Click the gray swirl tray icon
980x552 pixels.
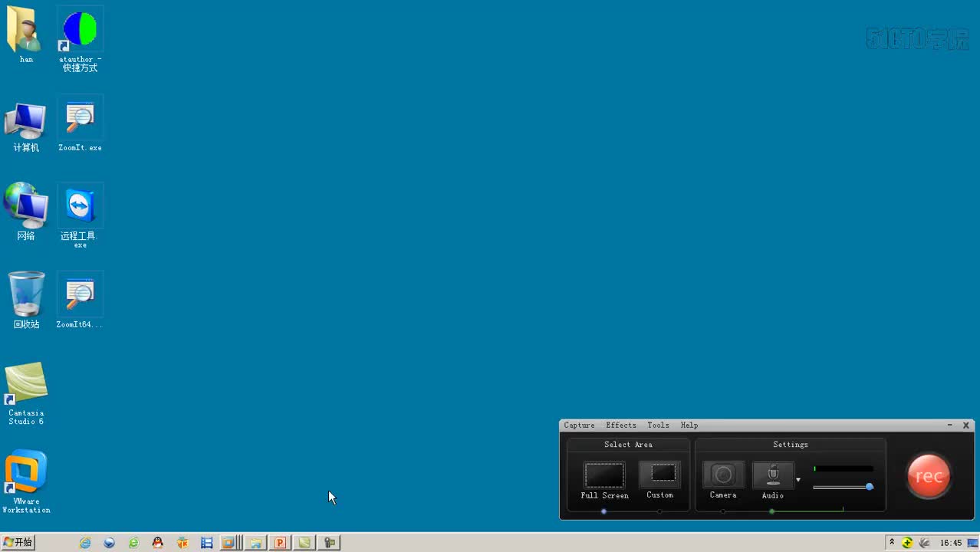tap(925, 543)
